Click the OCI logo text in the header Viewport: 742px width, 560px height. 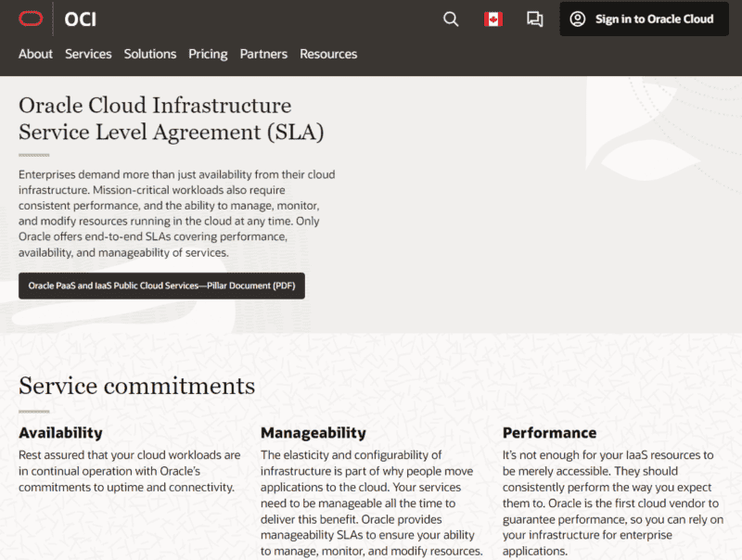point(79,19)
